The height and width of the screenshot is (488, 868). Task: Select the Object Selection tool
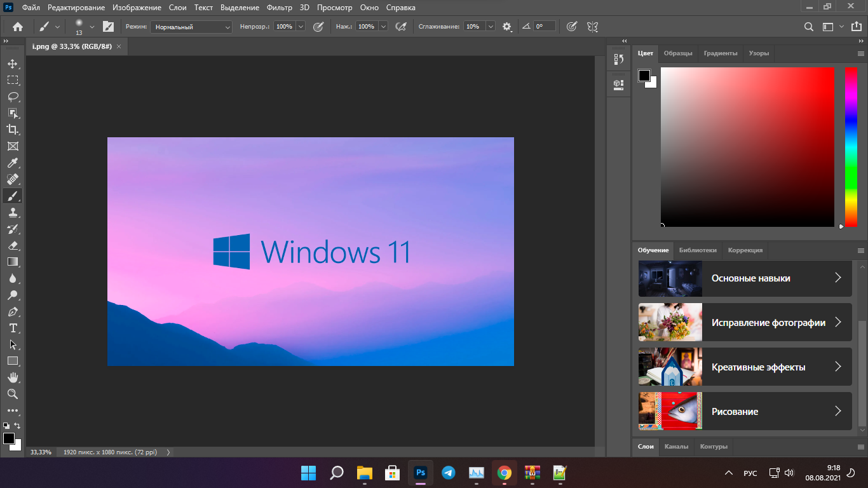click(13, 113)
